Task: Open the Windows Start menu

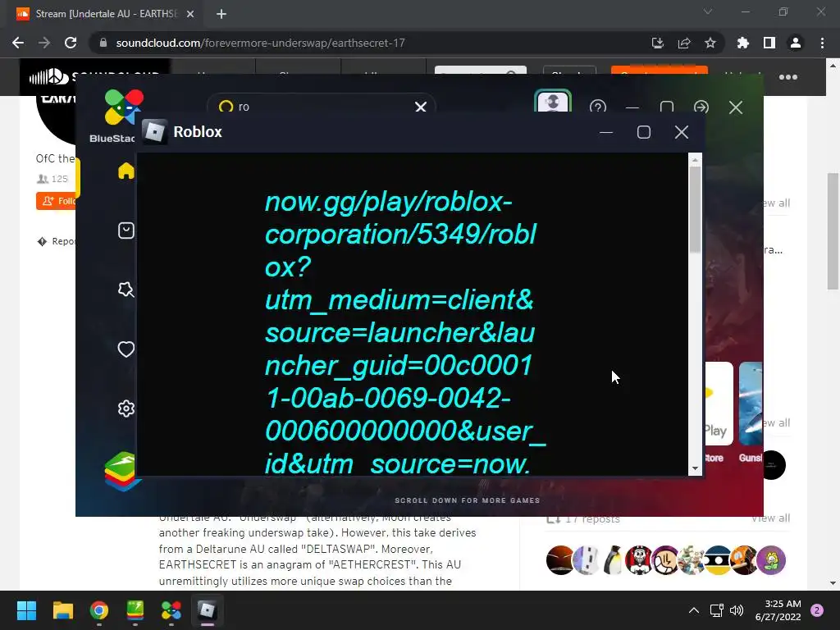Action: 26,610
